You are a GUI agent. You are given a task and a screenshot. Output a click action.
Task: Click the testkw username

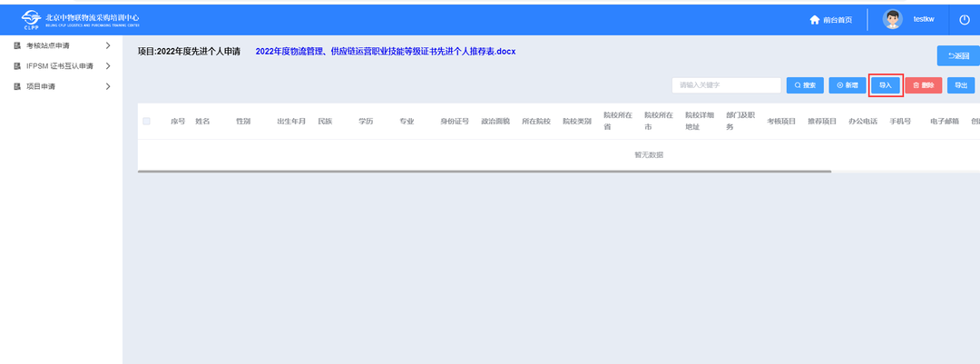pos(923,19)
